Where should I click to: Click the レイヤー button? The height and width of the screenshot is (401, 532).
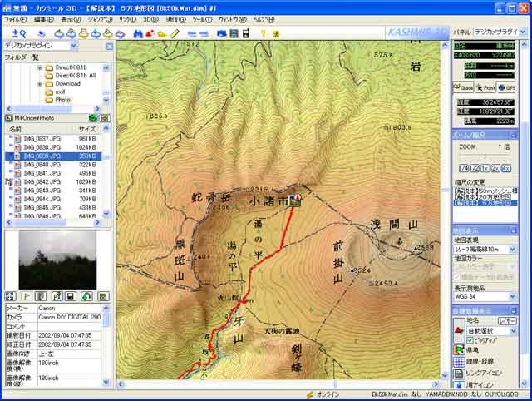coord(506,319)
